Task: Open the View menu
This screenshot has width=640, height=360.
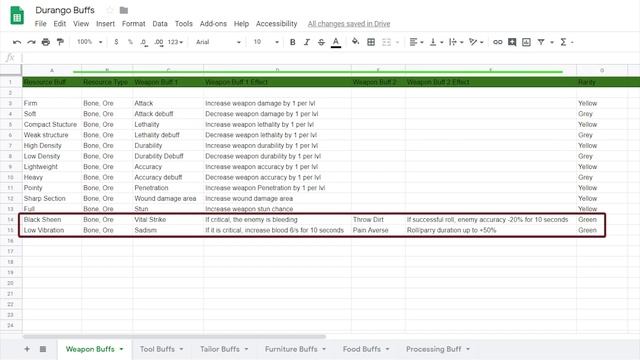Action: [x=81, y=24]
